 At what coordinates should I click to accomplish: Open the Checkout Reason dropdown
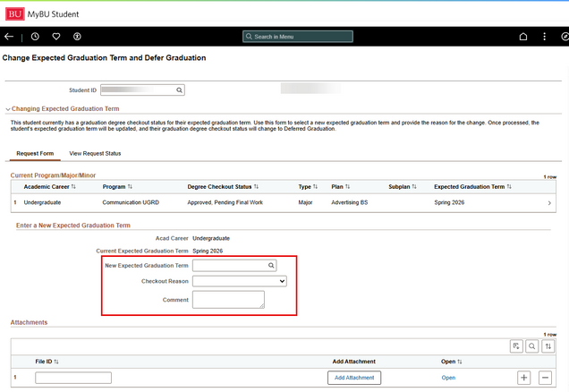tap(240, 281)
